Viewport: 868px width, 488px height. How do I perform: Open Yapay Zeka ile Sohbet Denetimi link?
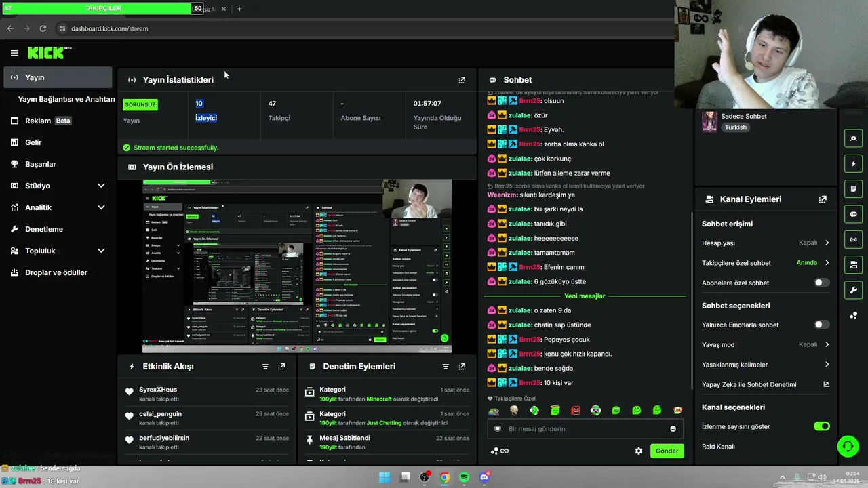click(x=765, y=384)
